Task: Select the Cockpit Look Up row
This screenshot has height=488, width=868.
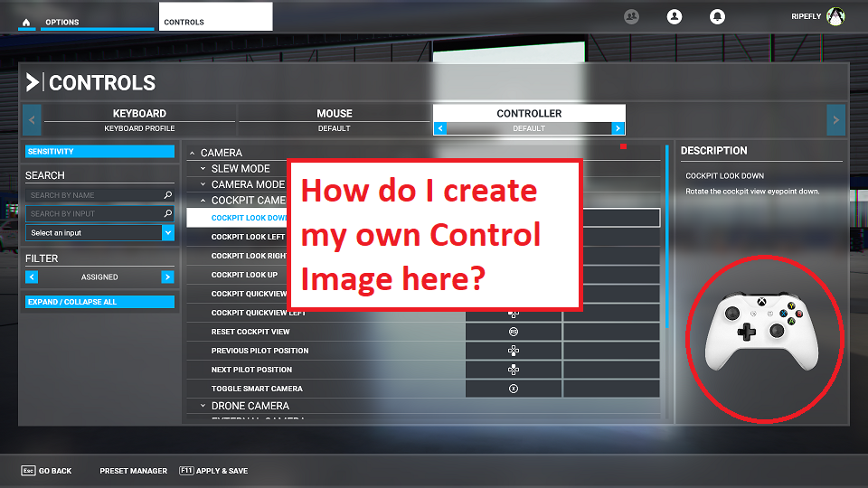Action: click(423, 275)
